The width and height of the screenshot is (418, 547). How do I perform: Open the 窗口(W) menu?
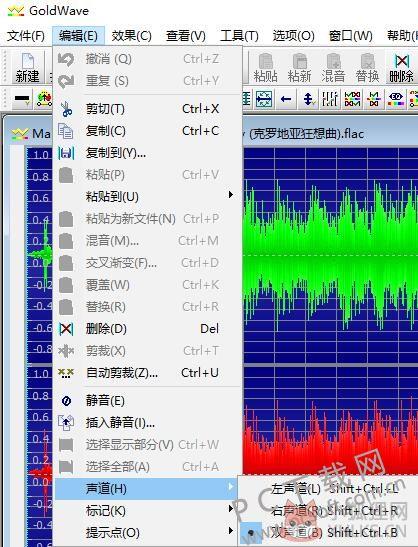coord(351,36)
